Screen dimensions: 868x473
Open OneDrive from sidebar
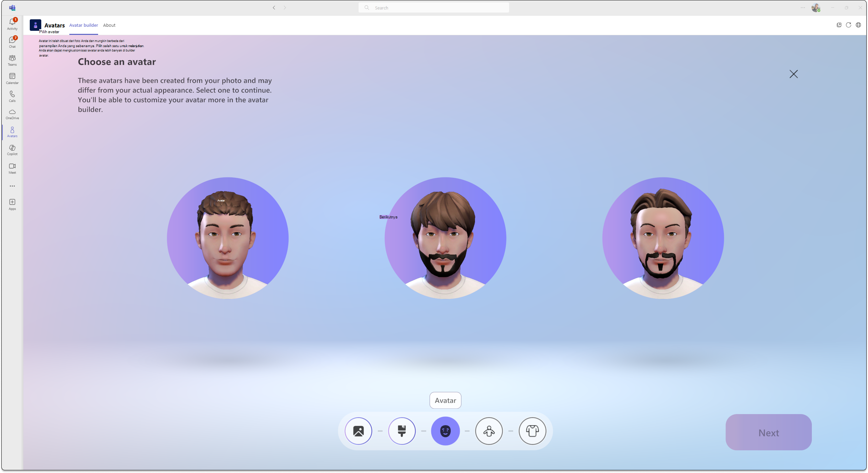(12, 114)
